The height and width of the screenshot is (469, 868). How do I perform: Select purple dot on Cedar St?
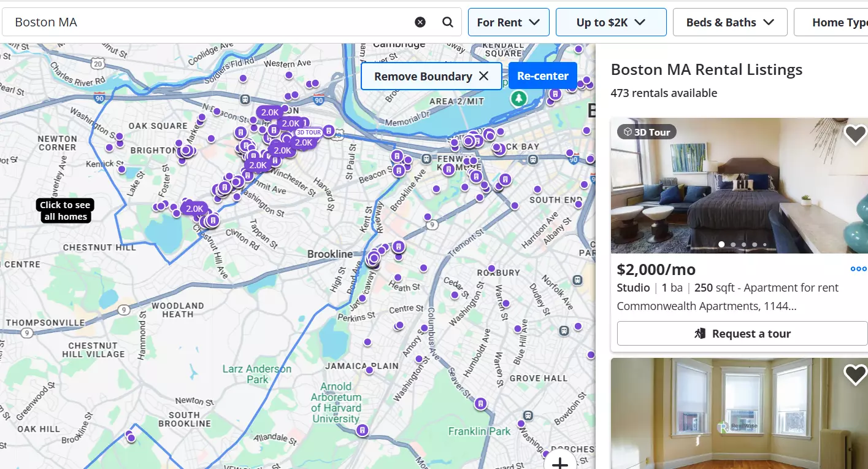pyautogui.click(x=455, y=295)
